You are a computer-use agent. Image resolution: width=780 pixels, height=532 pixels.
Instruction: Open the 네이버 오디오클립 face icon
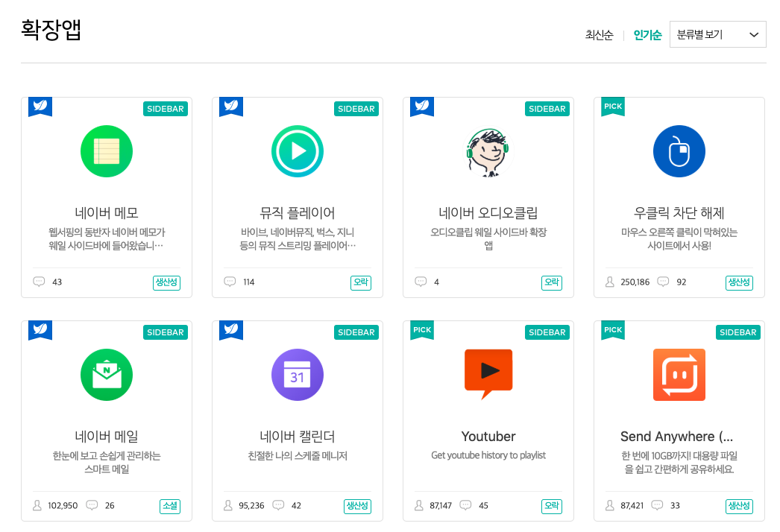(488, 151)
